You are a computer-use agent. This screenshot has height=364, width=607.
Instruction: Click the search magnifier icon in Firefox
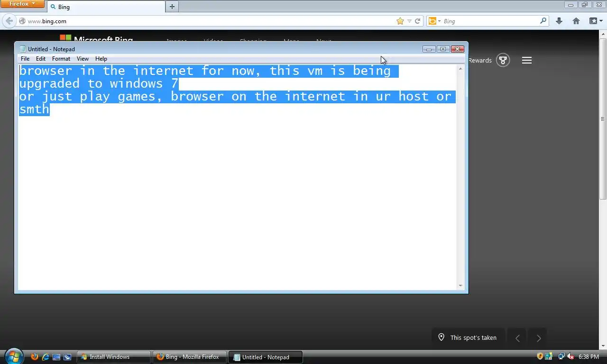pos(543,21)
